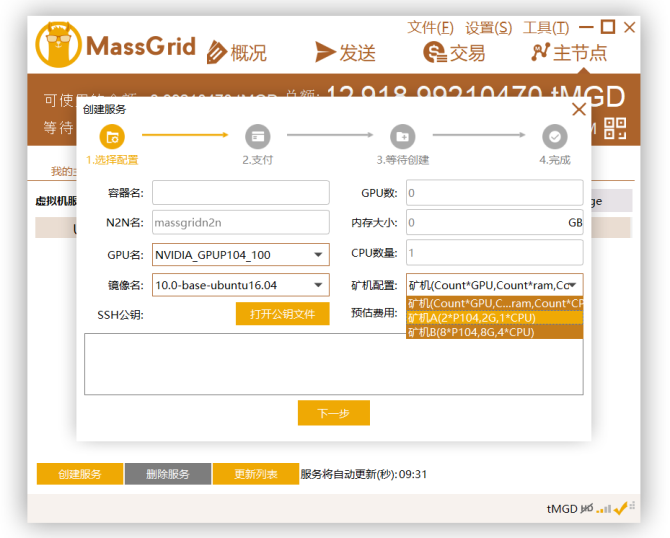Click the MassGrid llama logo
670x538 pixels.
[x=59, y=46]
